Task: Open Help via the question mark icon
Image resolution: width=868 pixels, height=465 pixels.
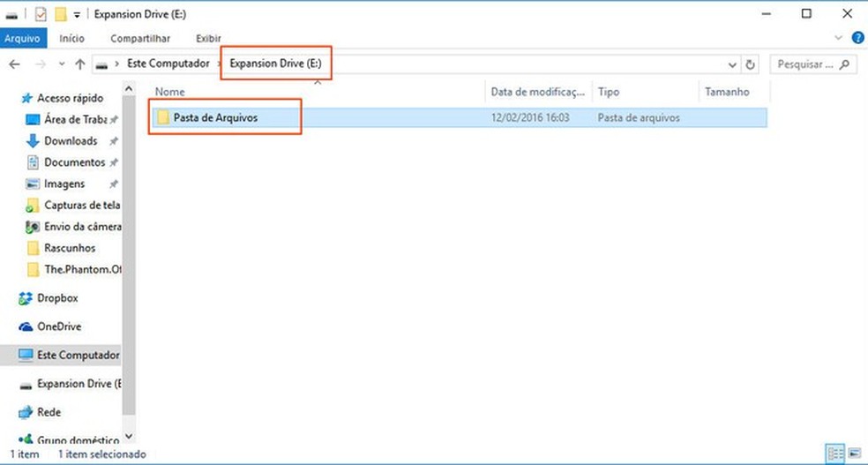Action: point(857,38)
